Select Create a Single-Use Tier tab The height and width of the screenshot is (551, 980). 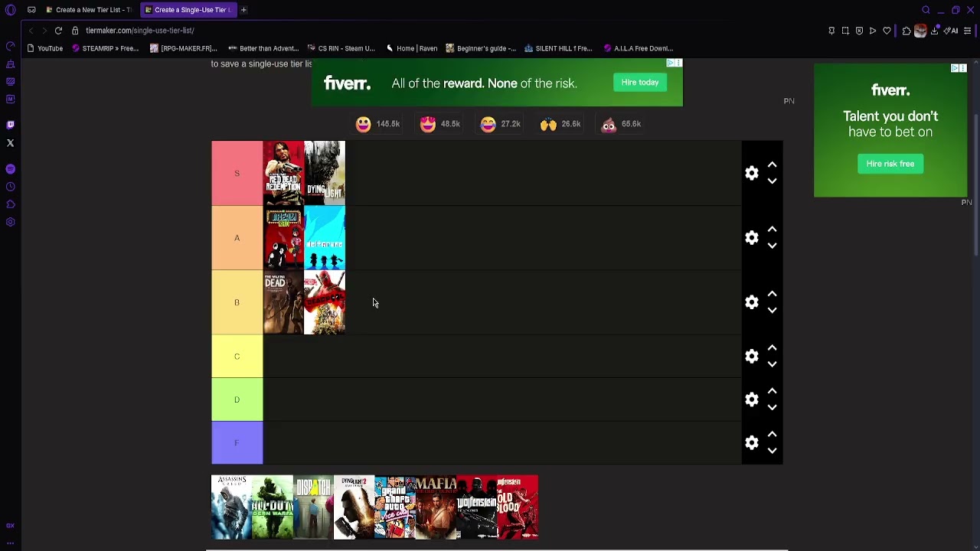click(x=188, y=10)
